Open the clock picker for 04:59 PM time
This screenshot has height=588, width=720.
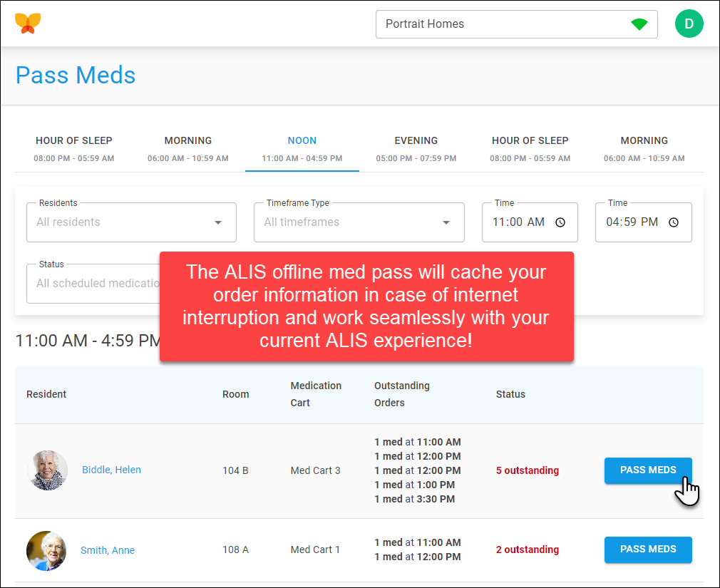[x=673, y=222]
